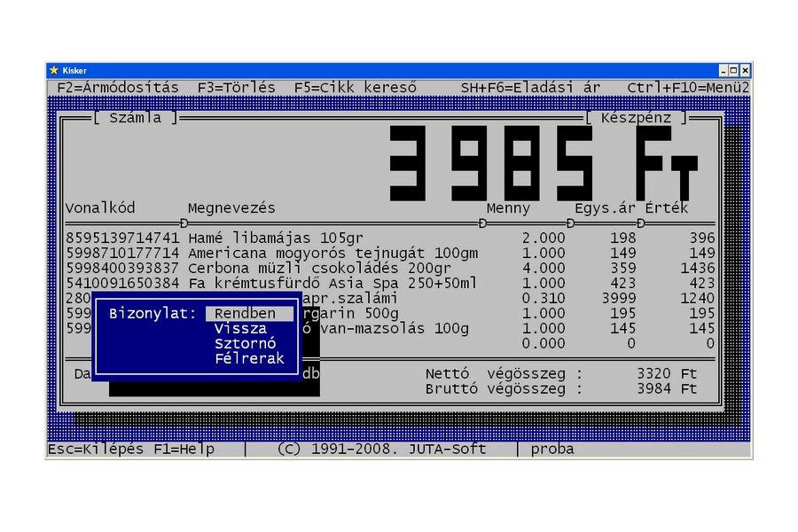Click Esc=Kilépés in the status bar

pos(95,450)
